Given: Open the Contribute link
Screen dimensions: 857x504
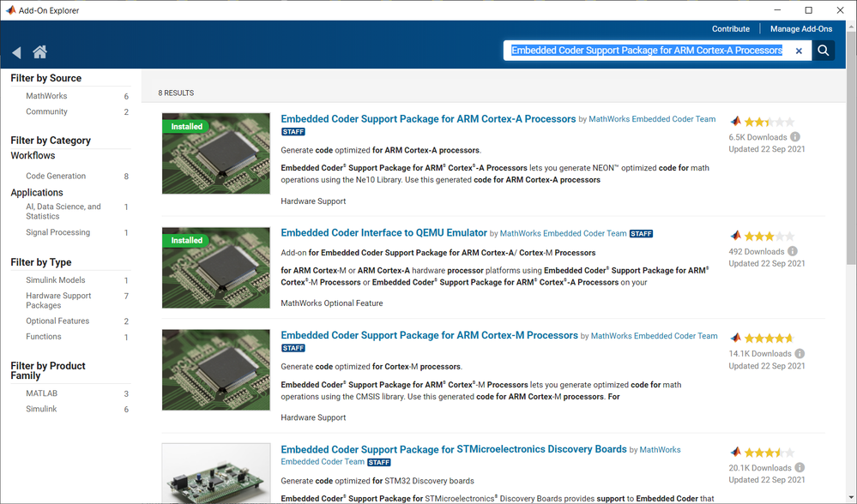Looking at the screenshot, I should (x=730, y=29).
